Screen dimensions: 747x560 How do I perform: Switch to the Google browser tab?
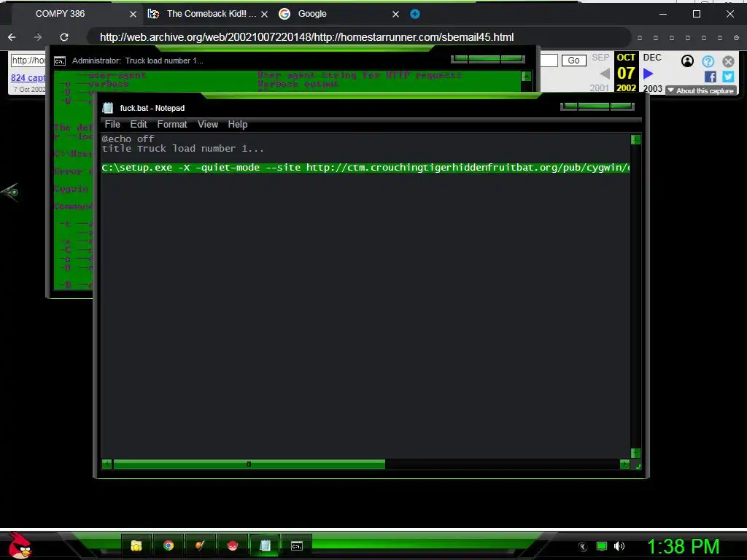pyautogui.click(x=312, y=14)
